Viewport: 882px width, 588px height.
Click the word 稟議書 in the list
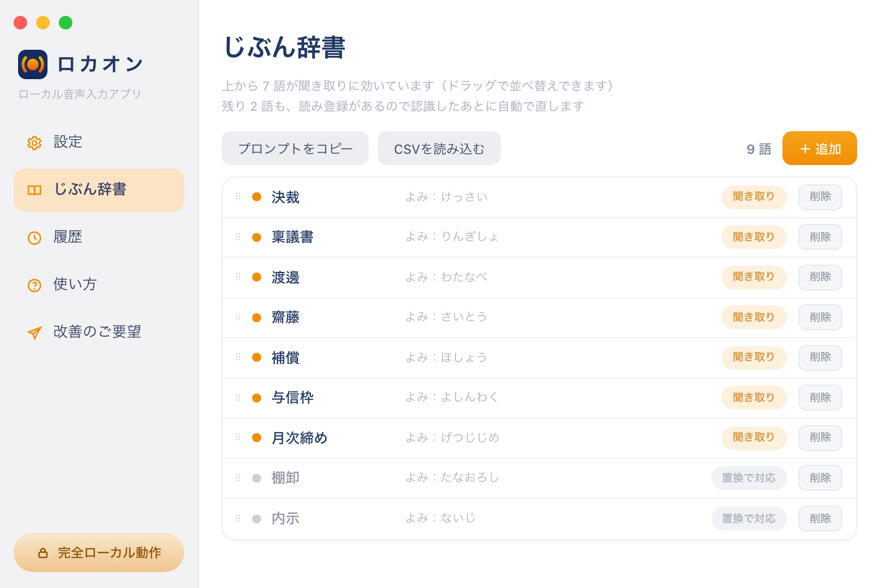(x=292, y=237)
